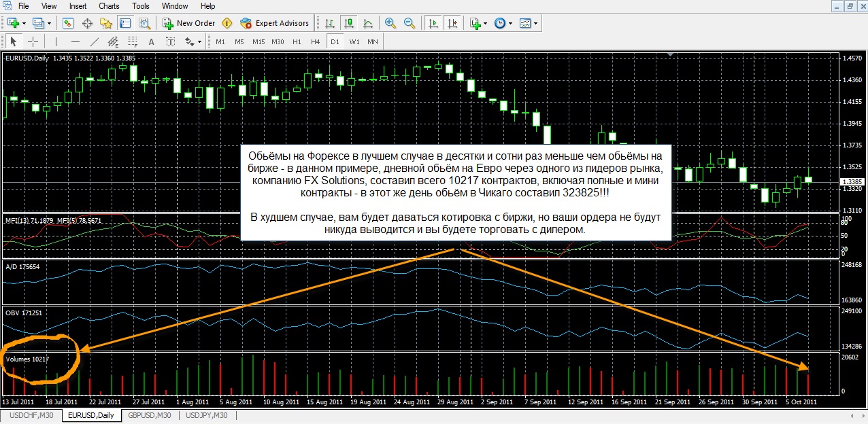Draw a vertical line on chart
This screenshot has width=868, height=424.
pyautogui.click(x=56, y=41)
